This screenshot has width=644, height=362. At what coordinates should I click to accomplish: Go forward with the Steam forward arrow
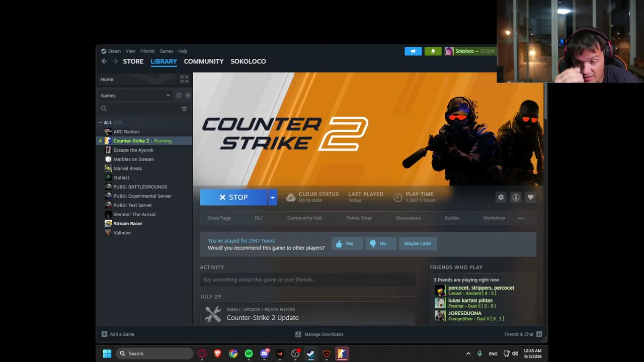pyautogui.click(x=115, y=61)
